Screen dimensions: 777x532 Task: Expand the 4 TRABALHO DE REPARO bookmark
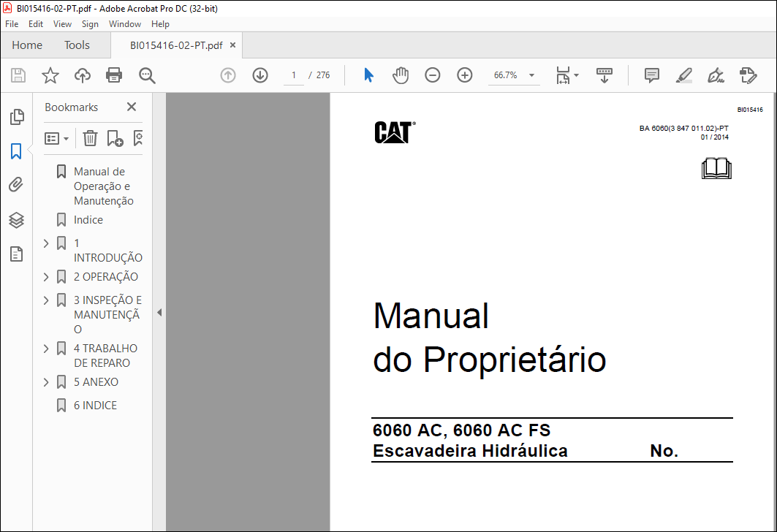46,349
